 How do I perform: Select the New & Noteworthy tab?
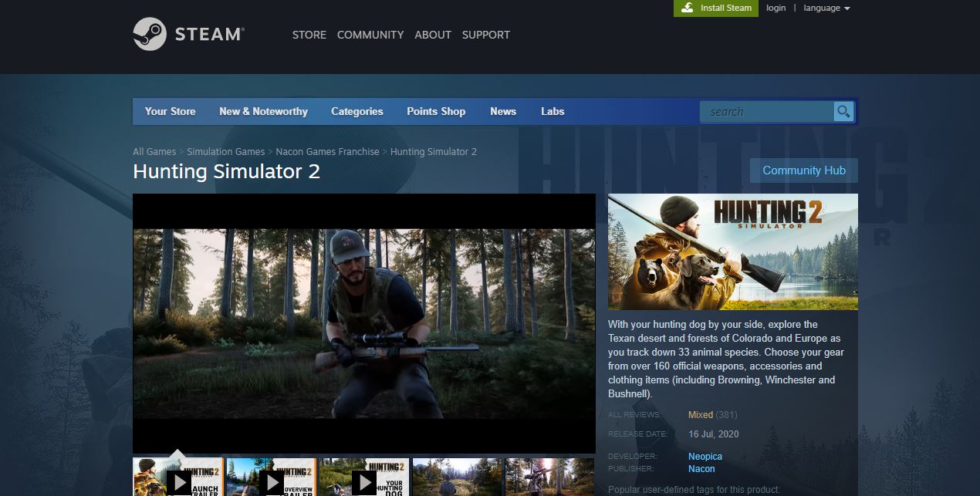263,111
